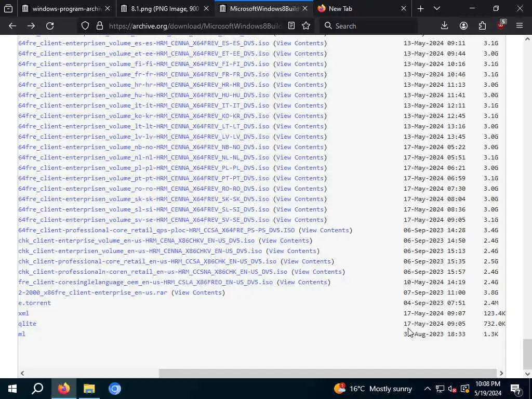Switch to 8.1.png image tab
The width and height of the screenshot is (532, 399).
(165, 8)
